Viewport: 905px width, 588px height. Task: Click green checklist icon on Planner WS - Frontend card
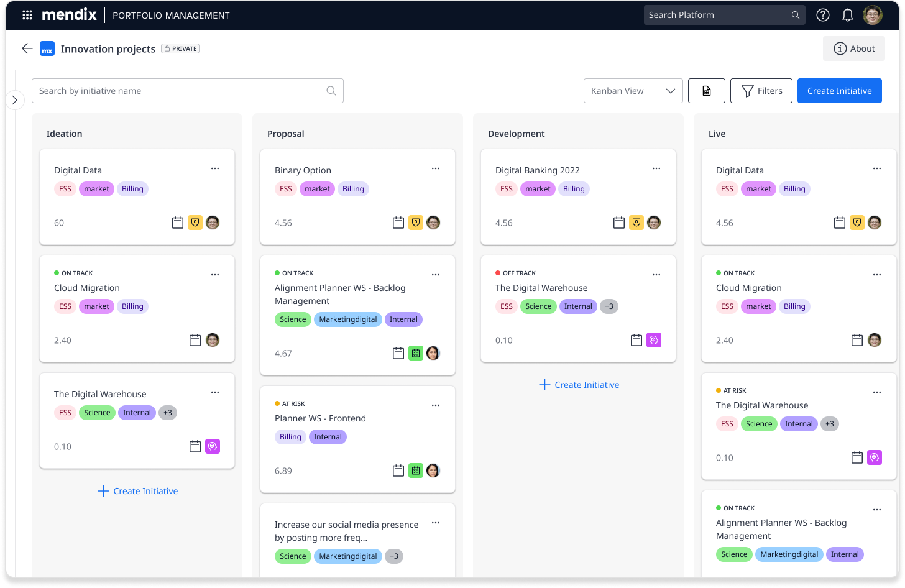click(416, 471)
